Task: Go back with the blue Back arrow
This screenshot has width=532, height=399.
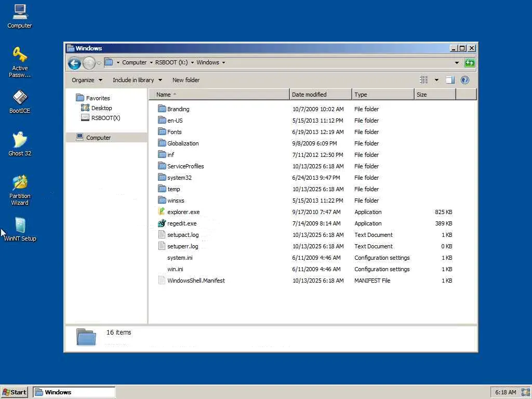Action: [74, 63]
